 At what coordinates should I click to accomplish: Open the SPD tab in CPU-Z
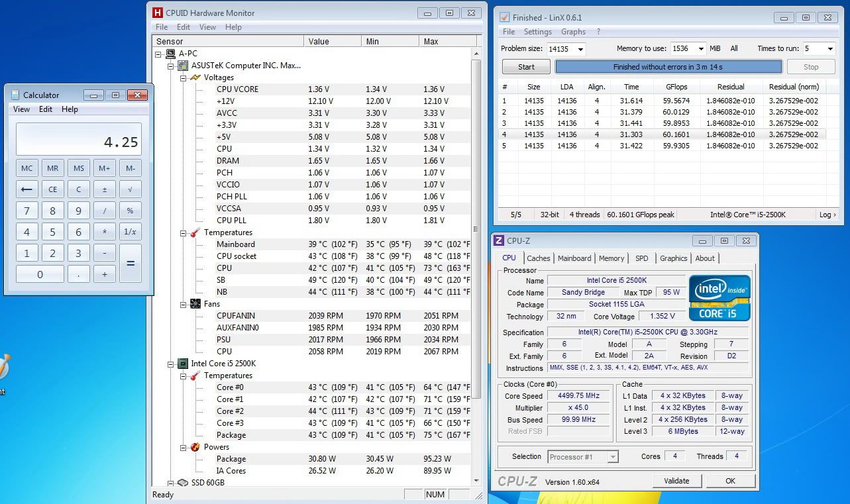point(642,258)
